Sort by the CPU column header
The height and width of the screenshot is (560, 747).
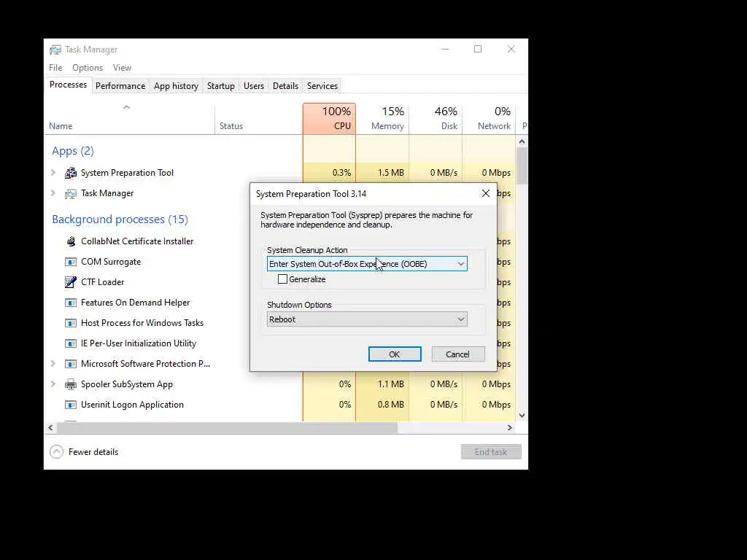click(x=329, y=119)
